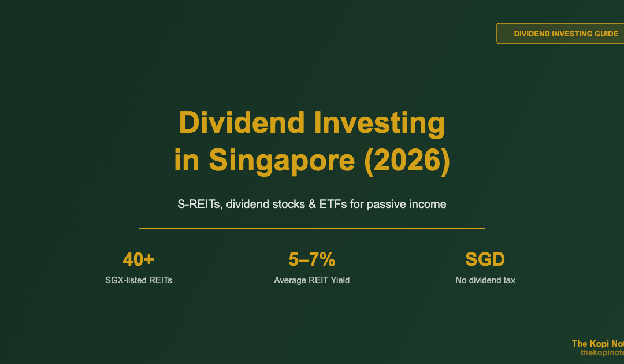This screenshot has height=364, width=624.
Task: Open the thekopinote website link text
Action: pyautogui.click(x=602, y=353)
